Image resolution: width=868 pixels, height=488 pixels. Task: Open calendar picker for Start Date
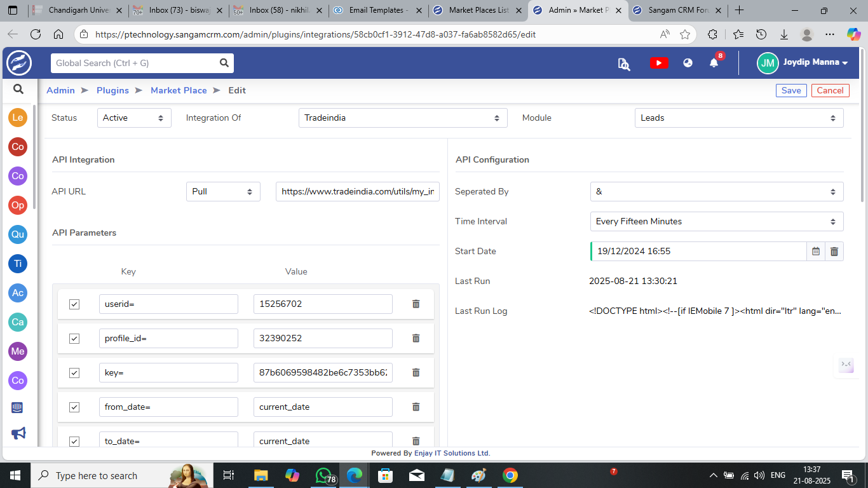pyautogui.click(x=816, y=251)
